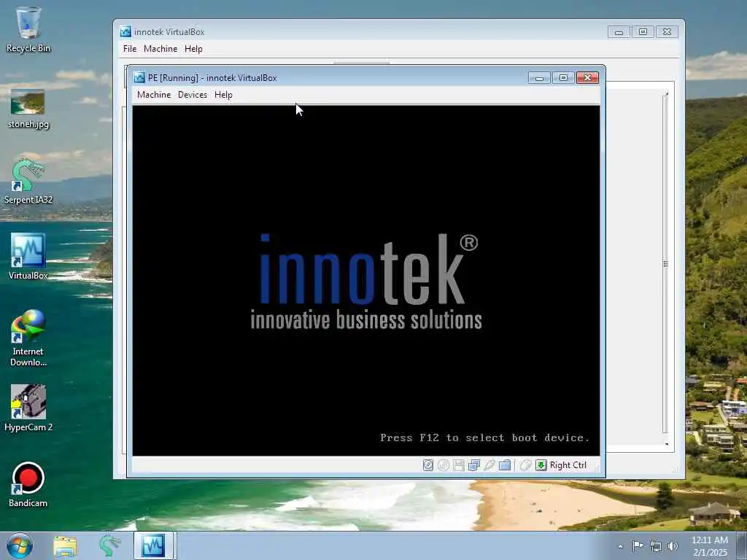Click the Action Center flag tray icon
Image resolution: width=747 pixels, height=560 pixels.
(x=638, y=545)
